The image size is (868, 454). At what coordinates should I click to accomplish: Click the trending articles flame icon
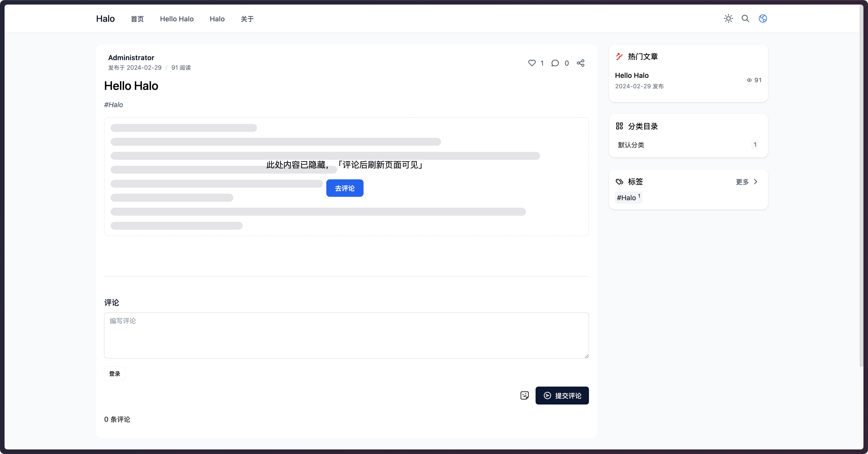[619, 57]
